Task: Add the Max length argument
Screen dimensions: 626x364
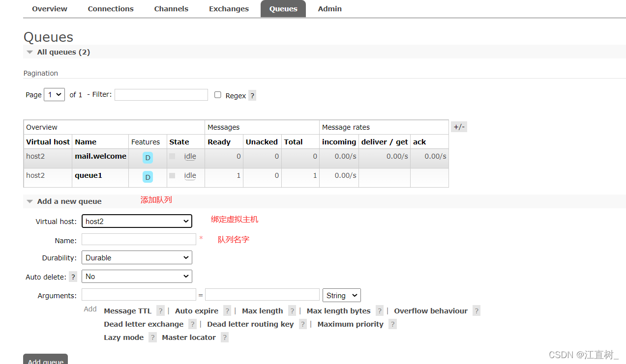Action: point(263,311)
